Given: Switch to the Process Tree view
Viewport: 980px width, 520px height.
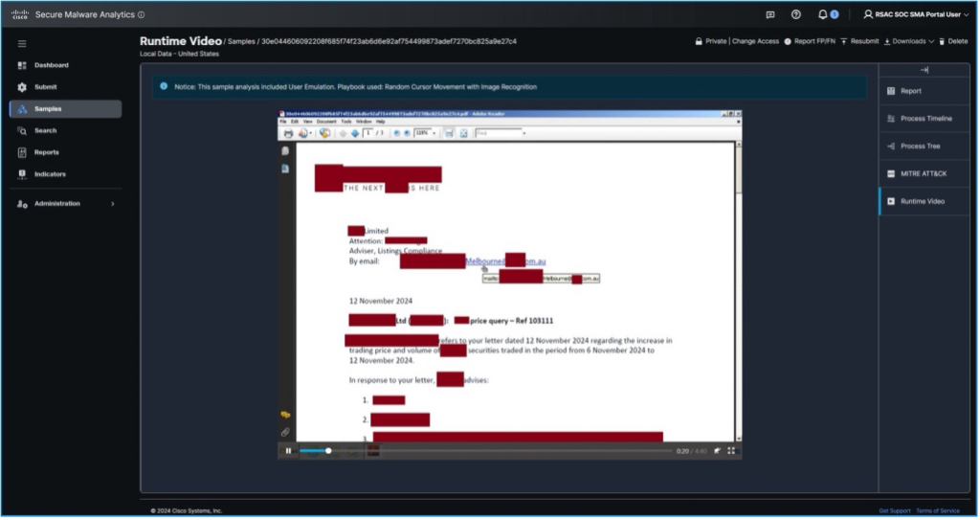Looking at the screenshot, I should (x=920, y=146).
